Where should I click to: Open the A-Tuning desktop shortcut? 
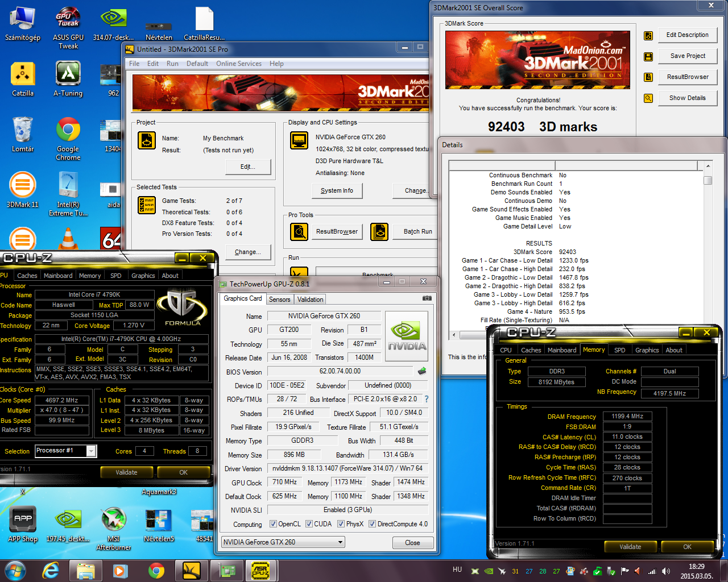68,80
